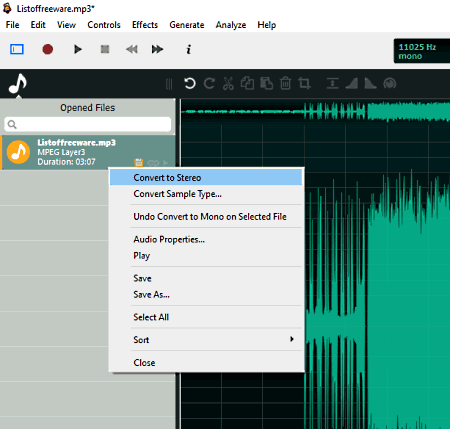Stop playback with the Stop button

105,49
